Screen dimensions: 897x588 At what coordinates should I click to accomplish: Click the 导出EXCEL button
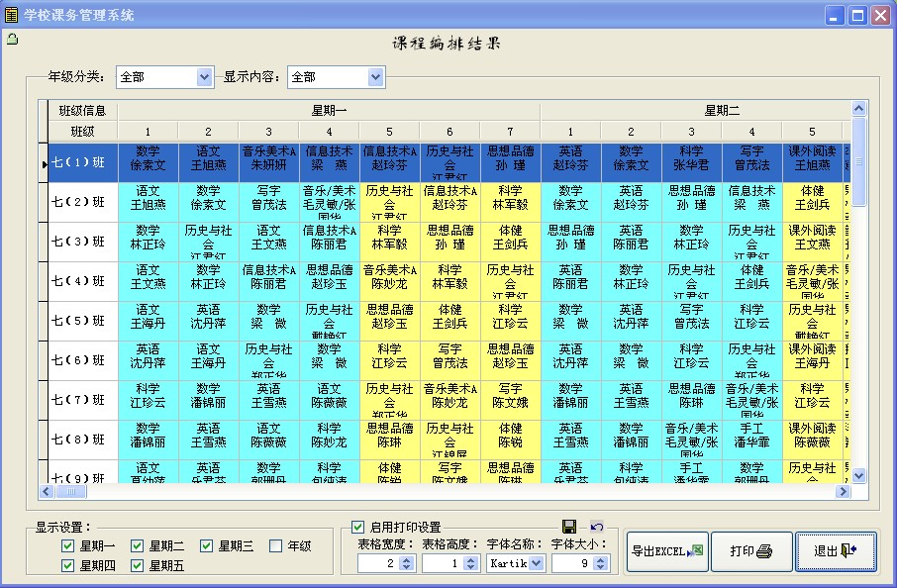(x=667, y=551)
